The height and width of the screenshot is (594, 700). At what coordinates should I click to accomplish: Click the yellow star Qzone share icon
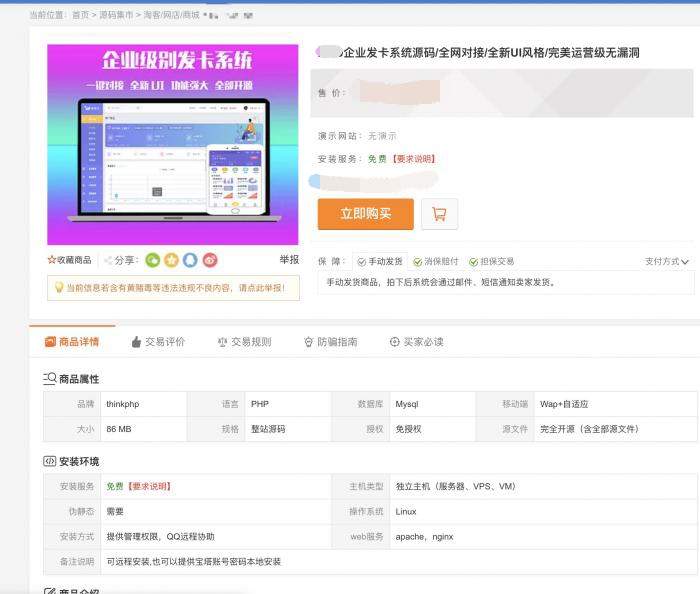click(x=171, y=260)
